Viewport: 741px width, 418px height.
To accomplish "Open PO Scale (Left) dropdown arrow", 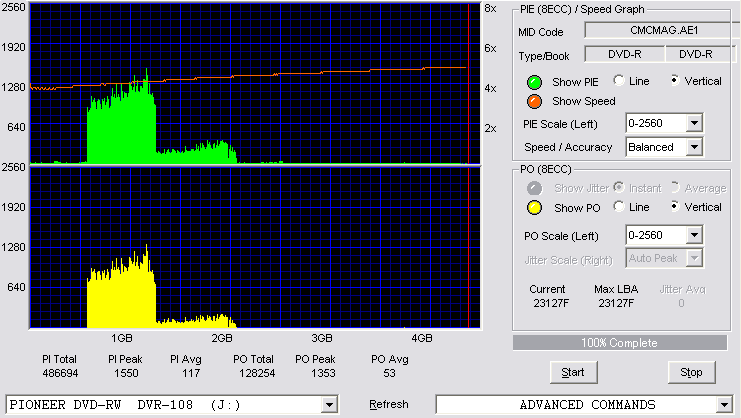I will click(x=694, y=235).
